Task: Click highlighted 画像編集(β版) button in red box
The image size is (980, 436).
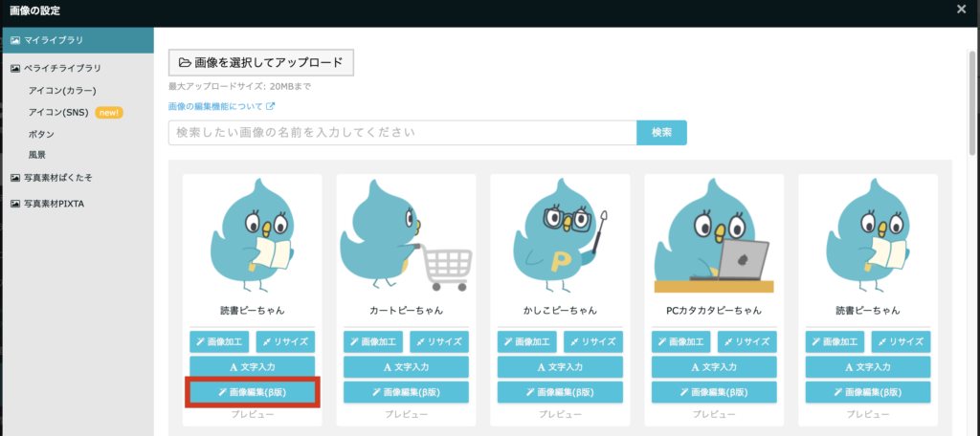Action: (x=252, y=392)
